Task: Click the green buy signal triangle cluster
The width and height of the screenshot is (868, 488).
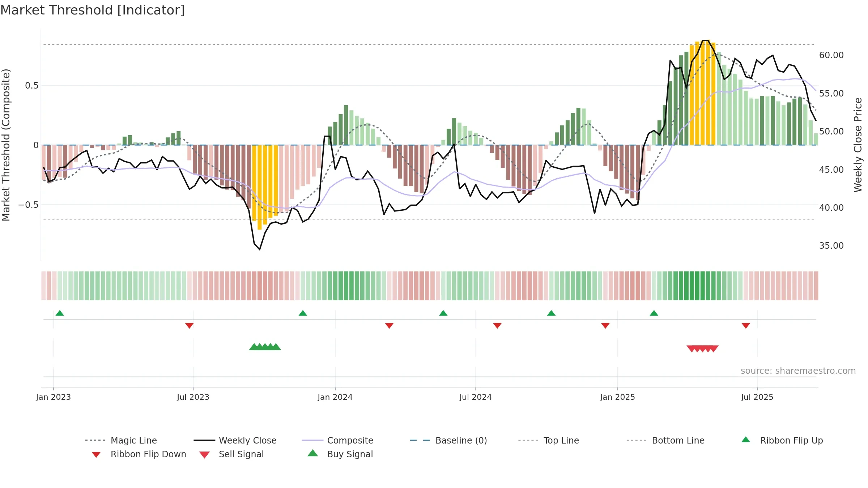Action: 265,347
